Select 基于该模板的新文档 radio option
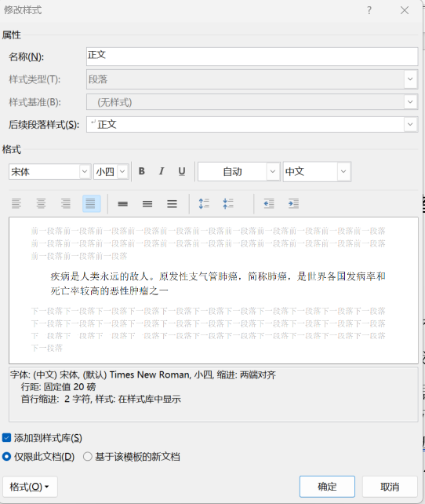425x504 pixels. (x=88, y=456)
